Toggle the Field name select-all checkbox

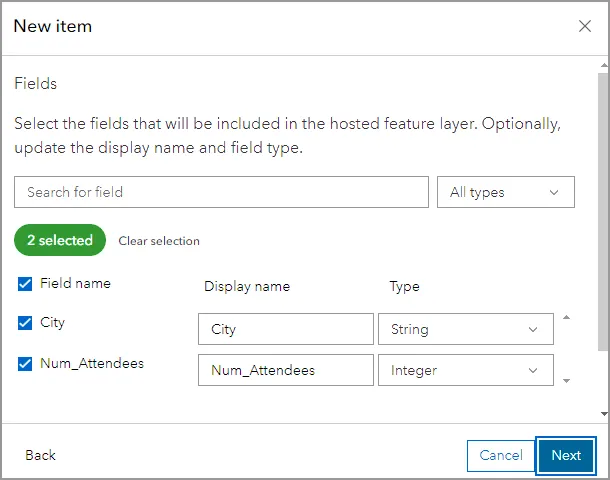click(25, 284)
